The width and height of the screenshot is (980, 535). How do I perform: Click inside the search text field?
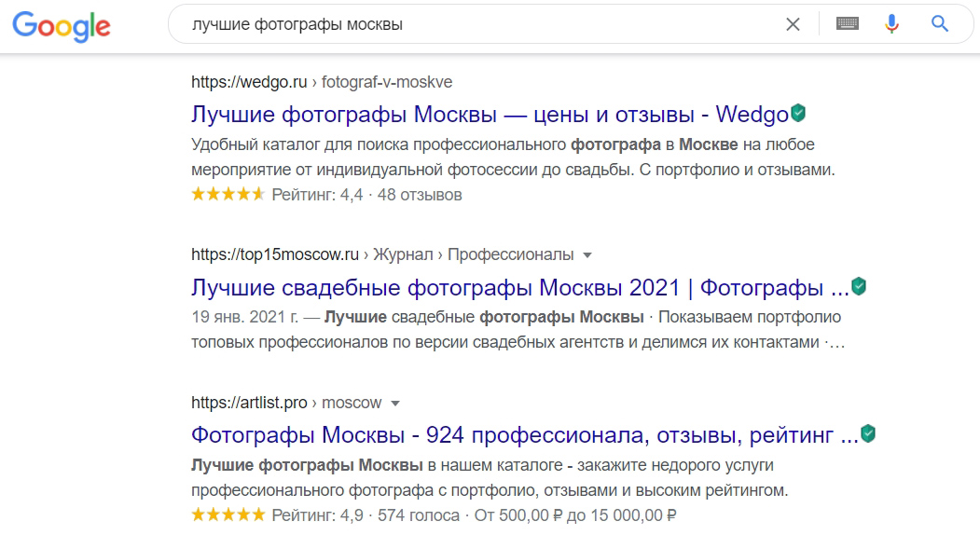click(x=466, y=25)
